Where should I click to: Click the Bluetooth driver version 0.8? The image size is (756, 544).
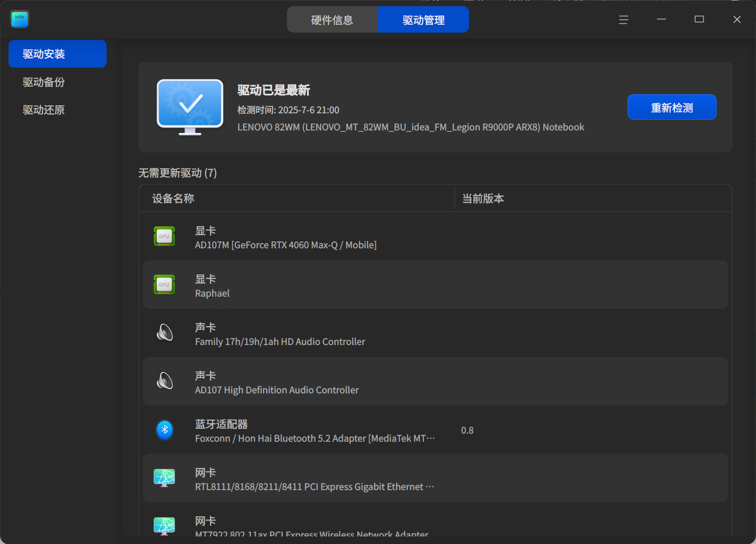(467, 431)
